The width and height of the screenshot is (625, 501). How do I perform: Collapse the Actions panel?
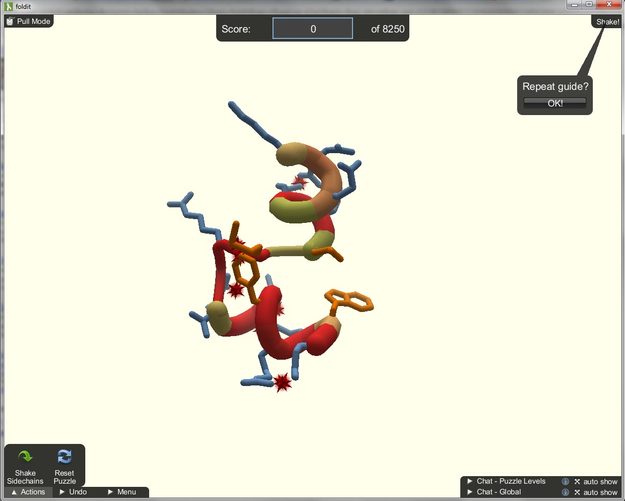coord(28,492)
